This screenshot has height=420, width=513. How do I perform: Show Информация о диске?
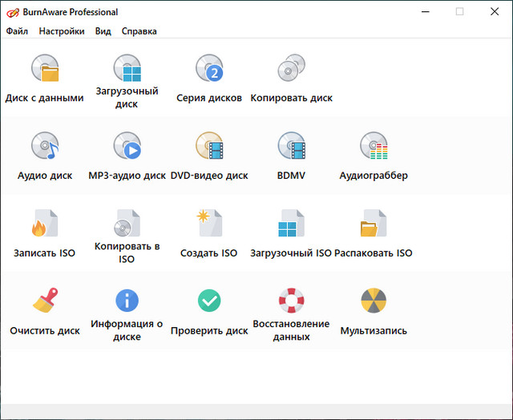click(127, 302)
